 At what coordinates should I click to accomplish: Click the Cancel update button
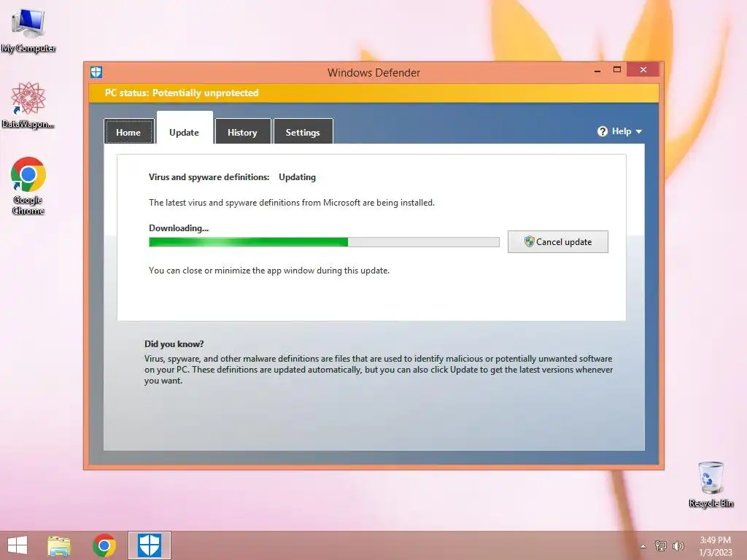pos(558,242)
